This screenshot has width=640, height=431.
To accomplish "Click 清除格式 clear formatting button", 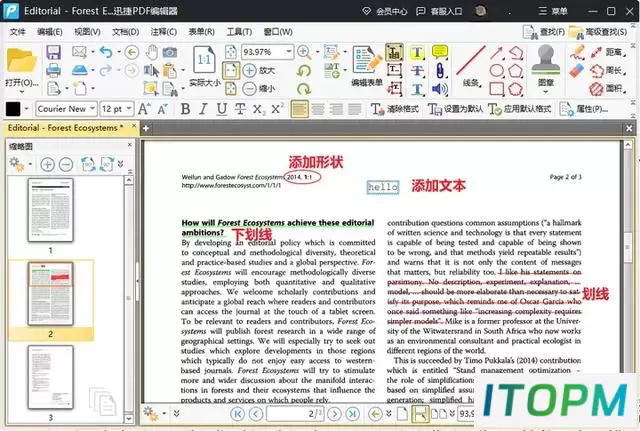I will pyautogui.click(x=395, y=109).
